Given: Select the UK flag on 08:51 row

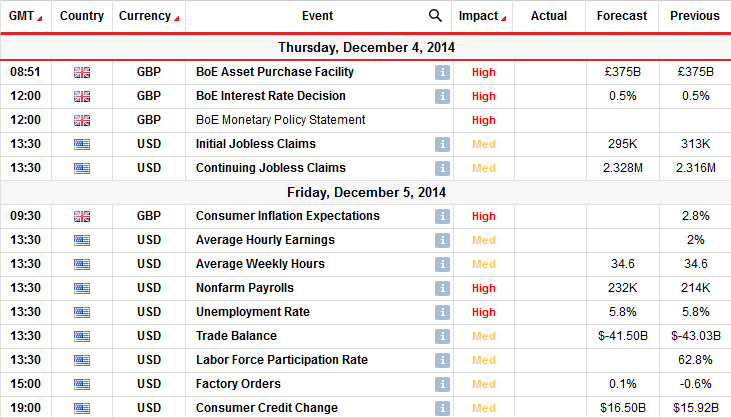Looking at the screenshot, I should tap(82, 73).
